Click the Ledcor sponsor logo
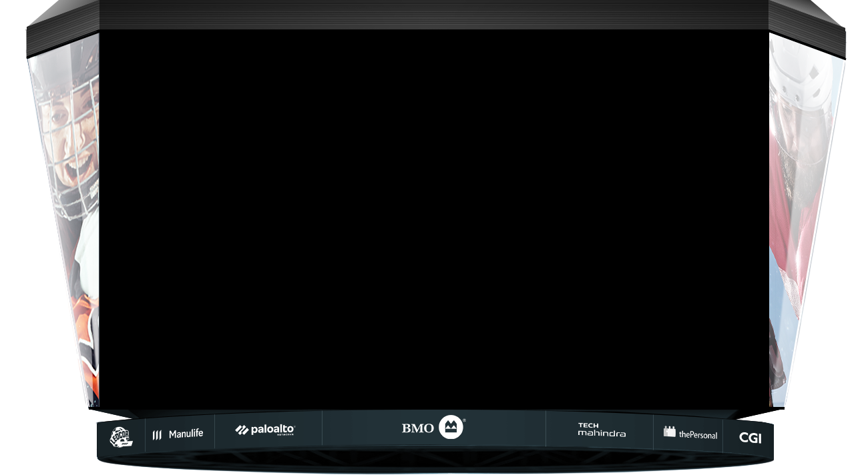The height and width of the screenshot is (475, 868). (x=120, y=437)
